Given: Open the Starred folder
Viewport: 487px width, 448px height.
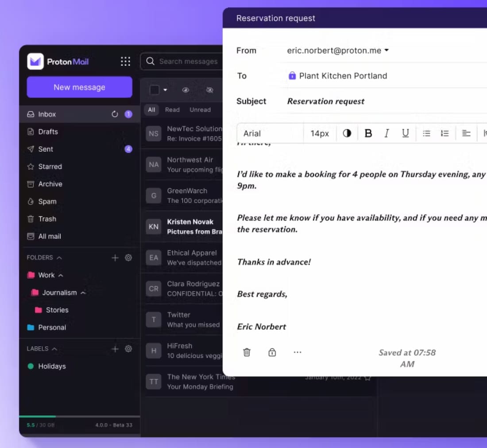Looking at the screenshot, I should 80,166.
